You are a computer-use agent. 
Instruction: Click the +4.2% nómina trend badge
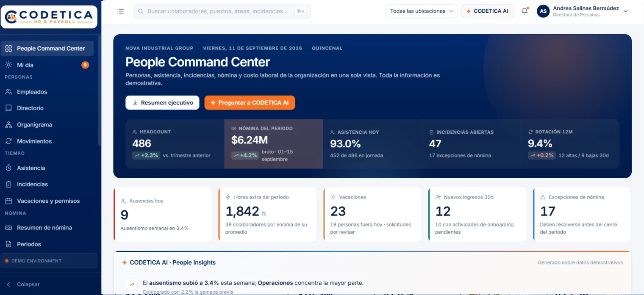coord(245,155)
